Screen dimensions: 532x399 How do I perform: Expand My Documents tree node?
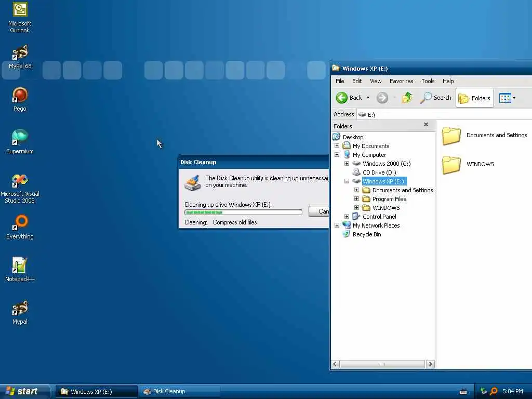337,146
